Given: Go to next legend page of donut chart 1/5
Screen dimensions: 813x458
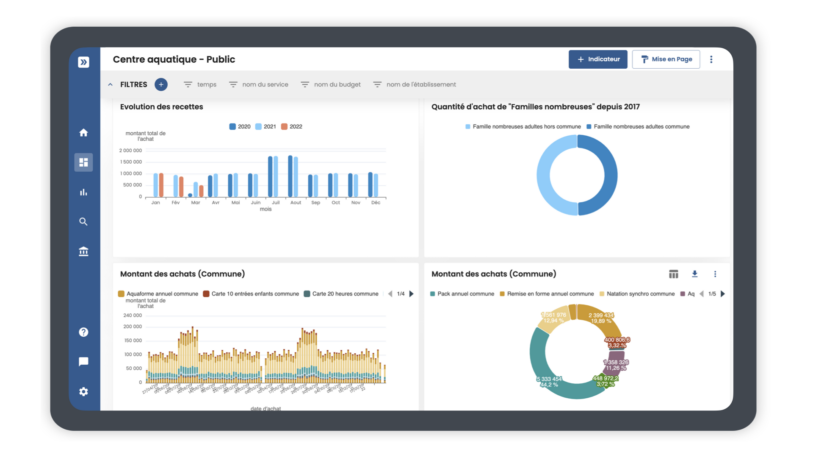Looking at the screenshot, I should [723, 294].
